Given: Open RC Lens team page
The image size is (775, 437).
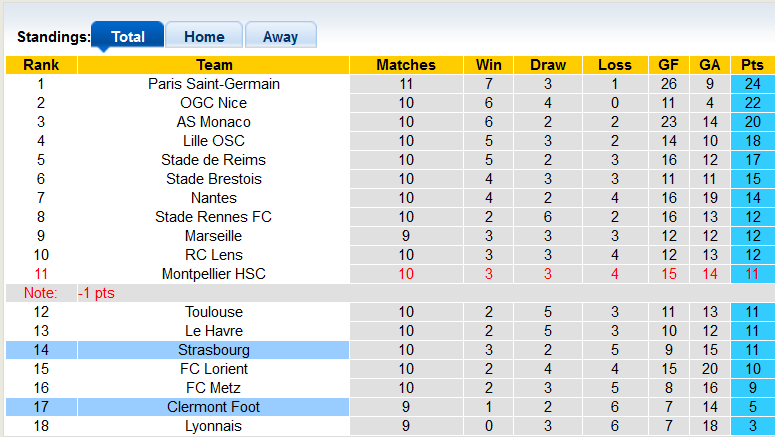Looking at the screenshot, I should [x=213, y=255].
